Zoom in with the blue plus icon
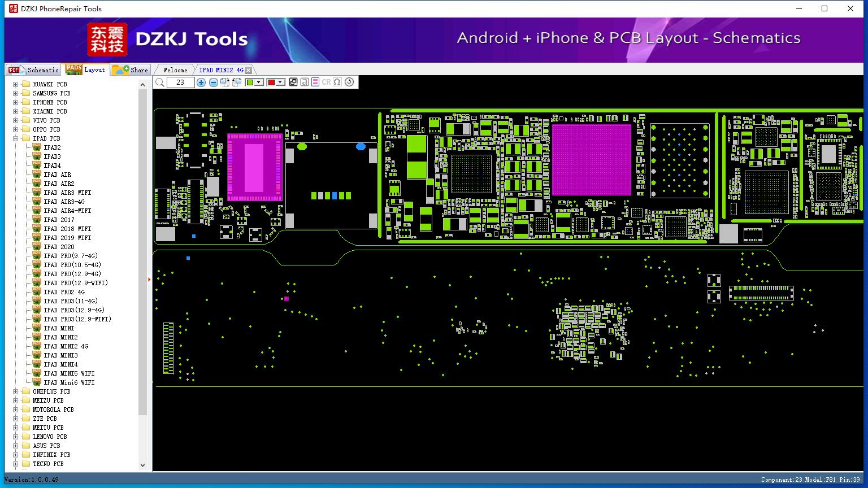Image resolution: width=868 pixels, height=488 pixels. pyautogui.click(x=201, y=82)
